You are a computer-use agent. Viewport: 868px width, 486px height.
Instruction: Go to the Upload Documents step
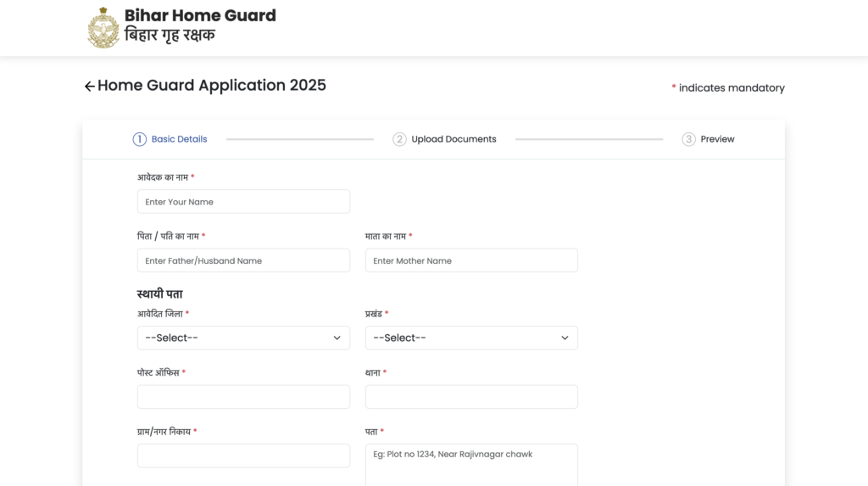pos(453,139)
